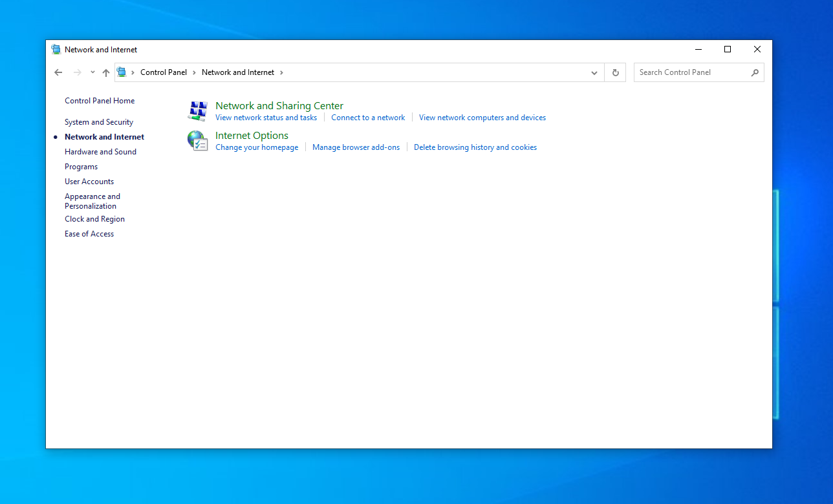Screen dimensions: 833x504
Task: Click the Up arrow to parent folder
Action: pos(106,72)
